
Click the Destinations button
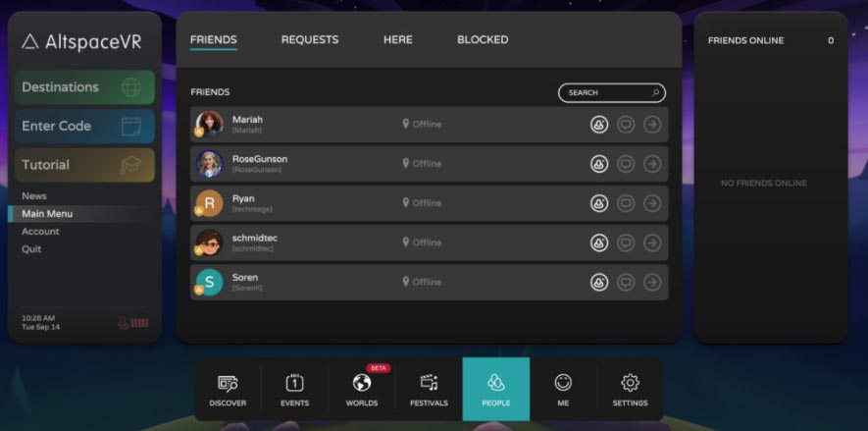pyautogui.click(x=83, y=87)
